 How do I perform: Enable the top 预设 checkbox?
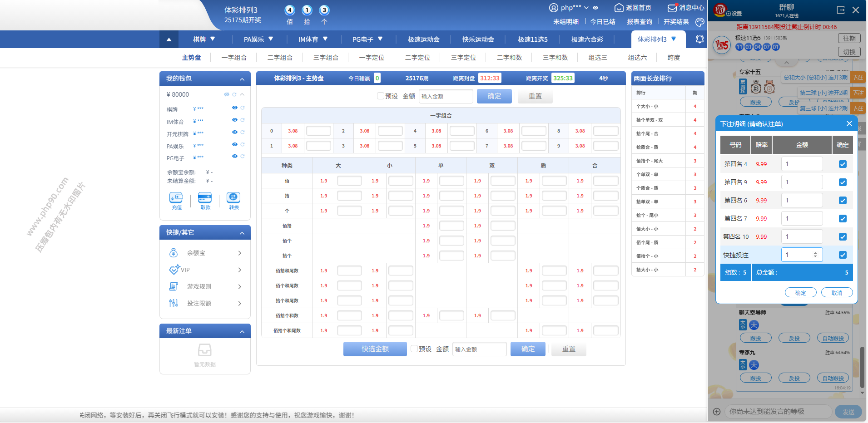tap(381, 96)
